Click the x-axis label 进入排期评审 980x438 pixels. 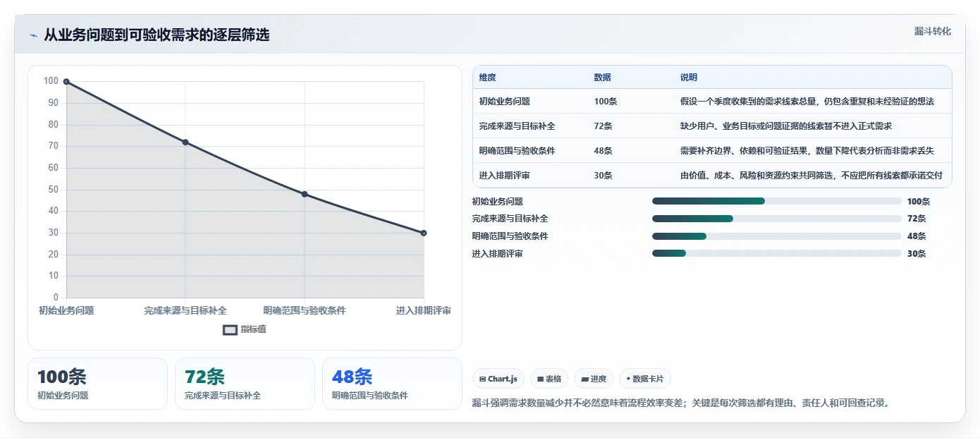[424, 310]
